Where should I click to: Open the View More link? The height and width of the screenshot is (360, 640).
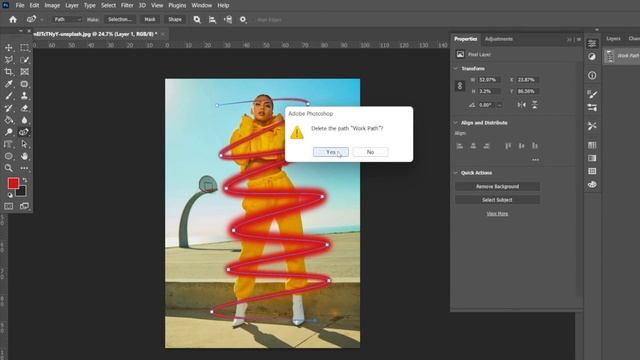[497, 213]
